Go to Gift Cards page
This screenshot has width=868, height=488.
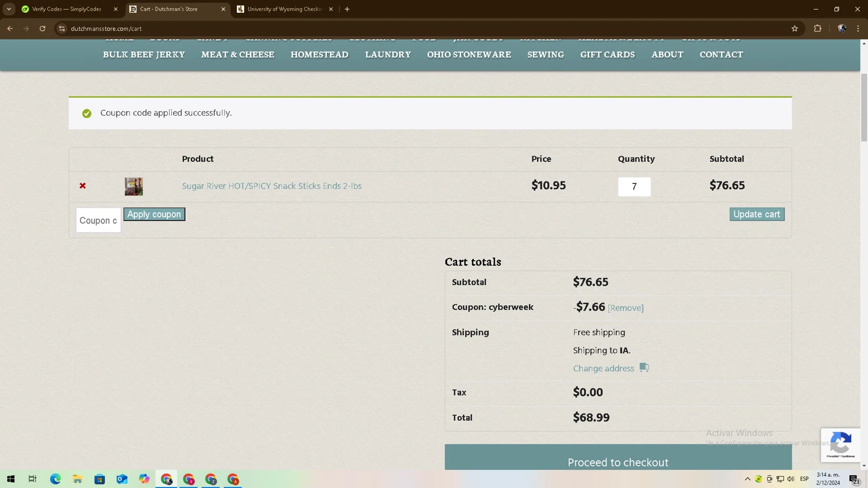(608, 54)
